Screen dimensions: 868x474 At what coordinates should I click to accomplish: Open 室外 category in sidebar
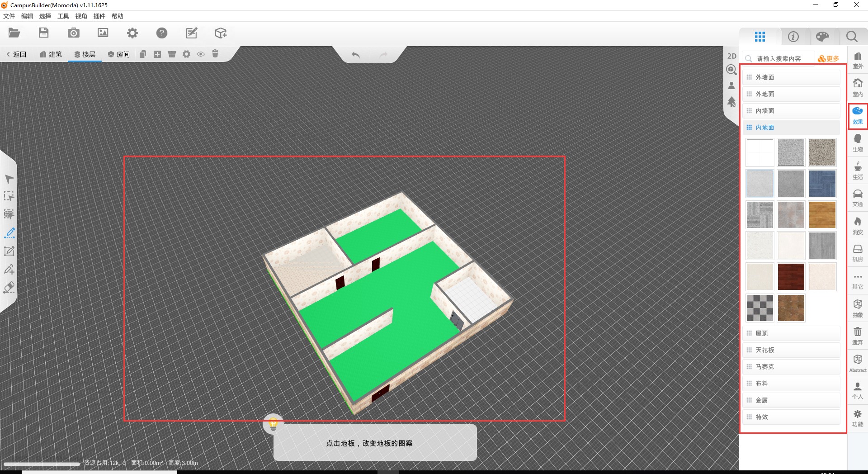coord(858,60)
